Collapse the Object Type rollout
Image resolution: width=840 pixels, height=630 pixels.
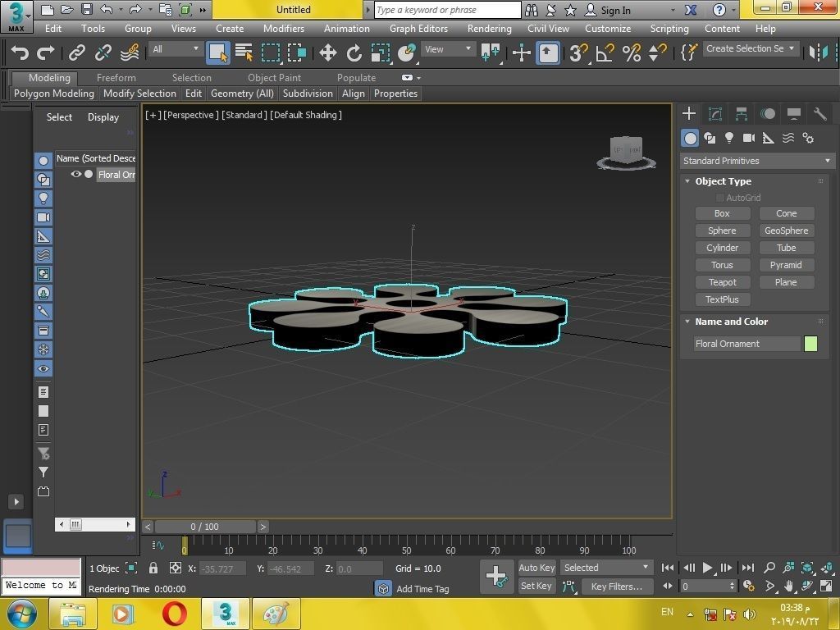click(x=687, y=181)
